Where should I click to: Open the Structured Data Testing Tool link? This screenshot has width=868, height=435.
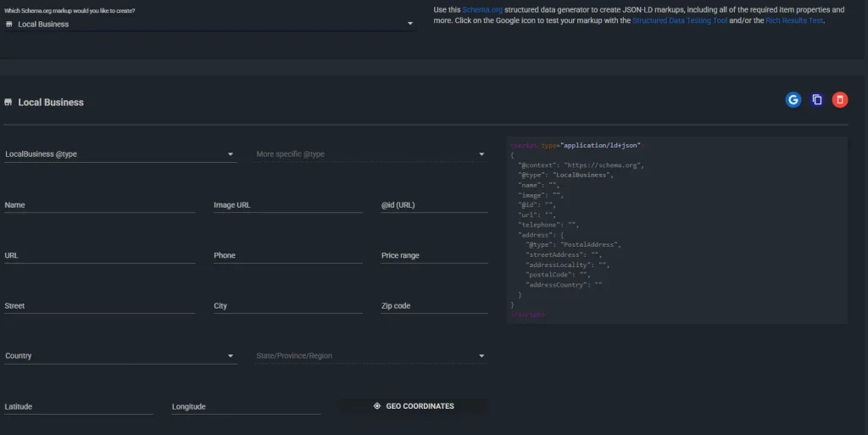click(680, 20)
